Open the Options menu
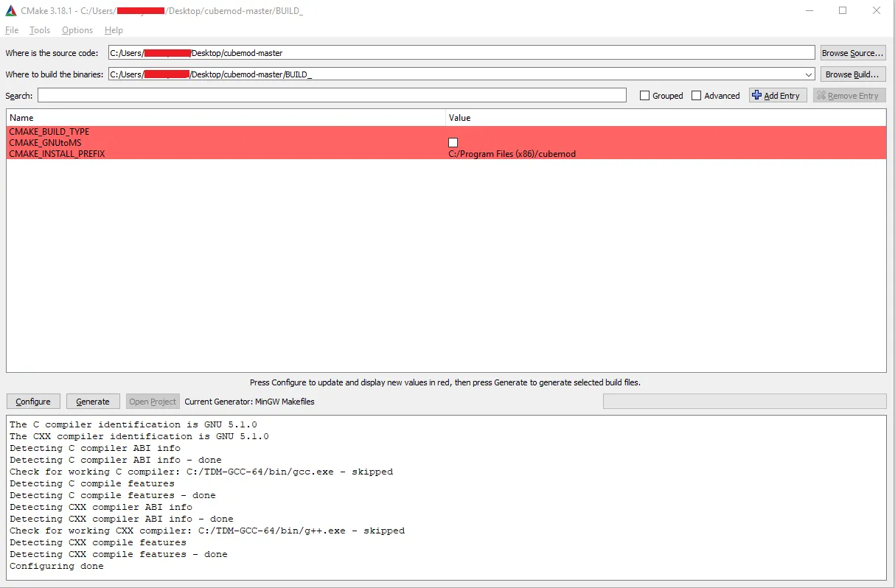The height and width of the screenshot is (588, 895). pyautogui.click(x=77, y=30)
